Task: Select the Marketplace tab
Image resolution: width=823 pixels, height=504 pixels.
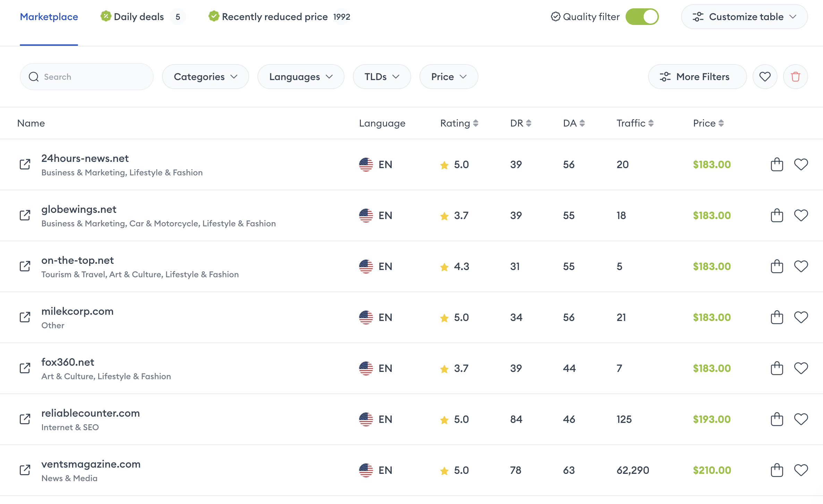Action: tap(49, 16)
